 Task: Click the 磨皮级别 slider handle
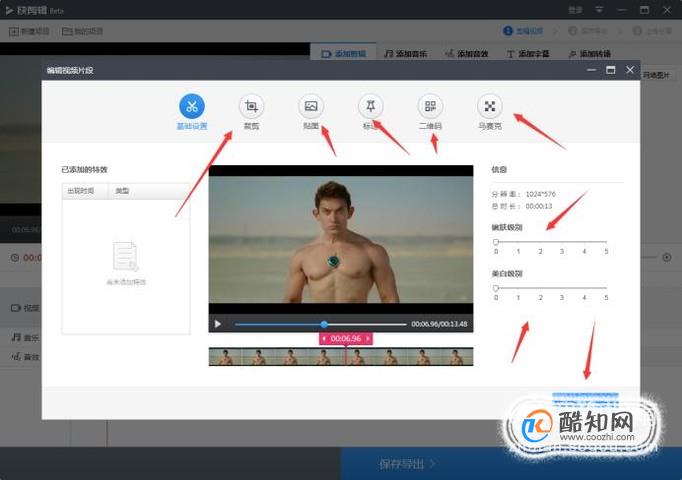coord(496,242)
